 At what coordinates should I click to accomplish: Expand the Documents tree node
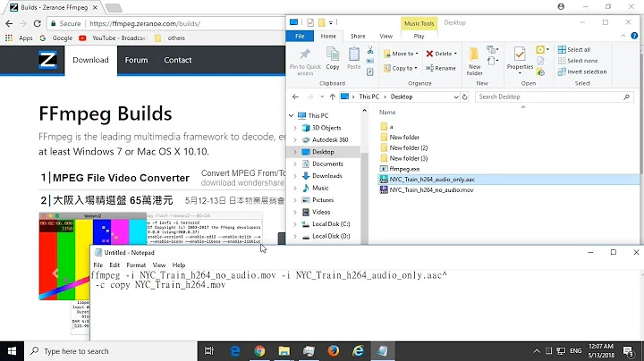295,164
